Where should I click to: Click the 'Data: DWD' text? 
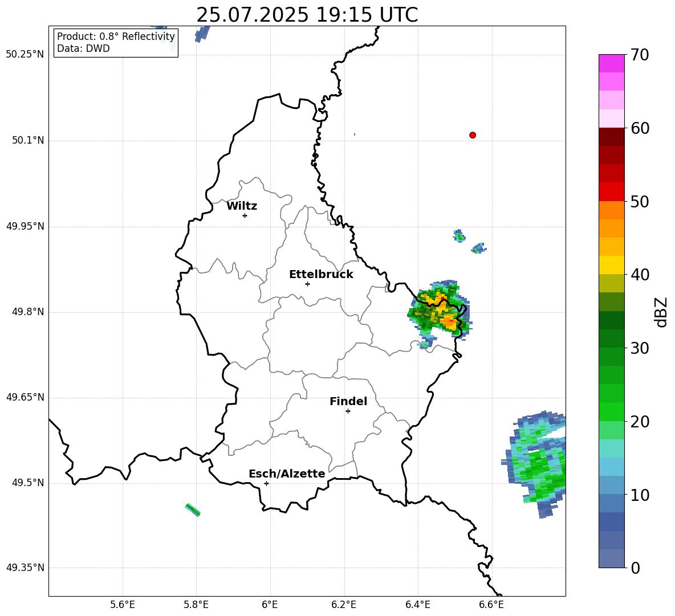tap(83, 48)
